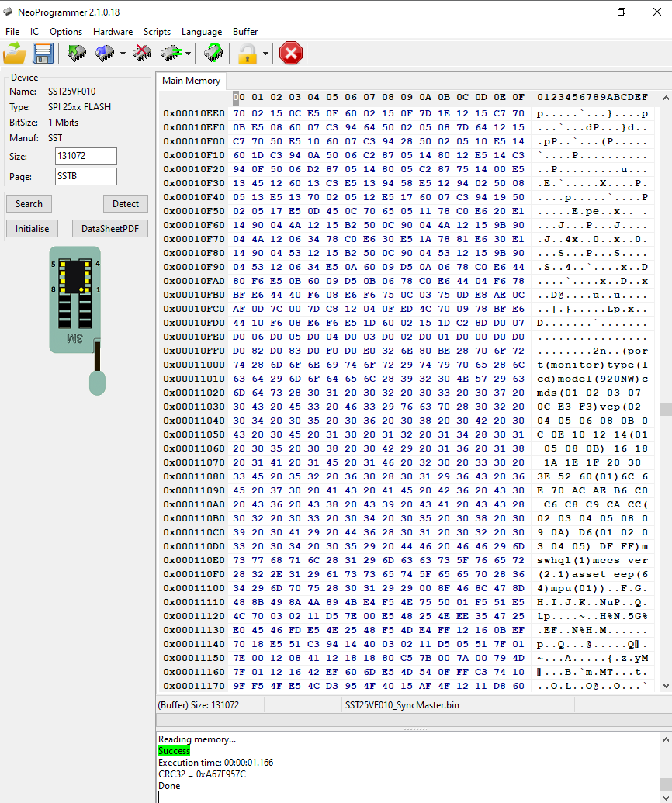
Task: Click the Erase IC chip icon
Action: 142,53
